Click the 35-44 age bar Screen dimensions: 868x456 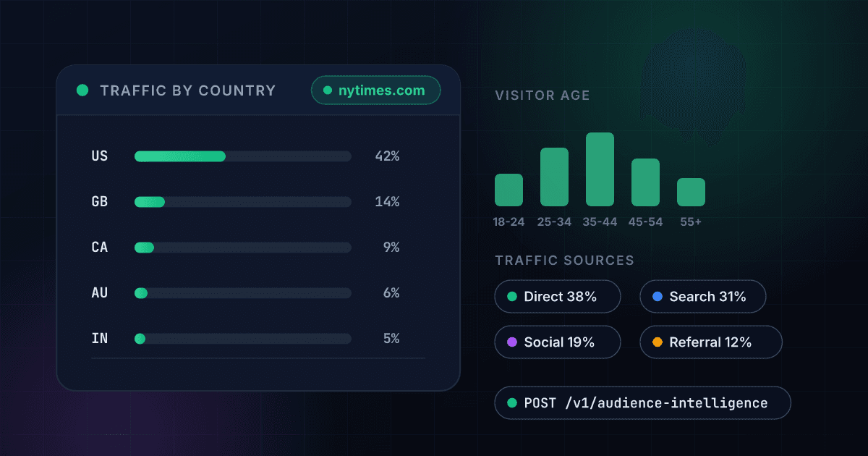pos(600,169)
